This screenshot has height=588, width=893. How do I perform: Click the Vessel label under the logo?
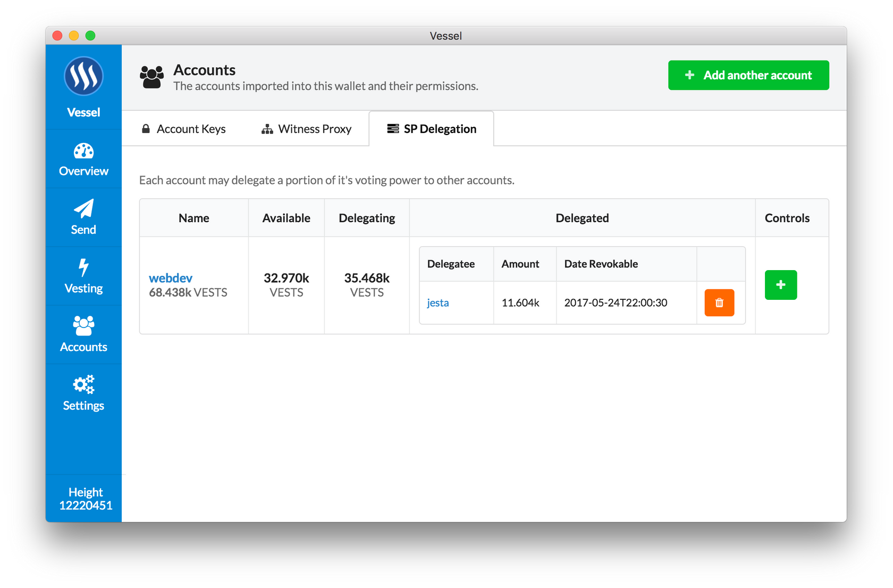pyautogui.click(x=83, y=112)
